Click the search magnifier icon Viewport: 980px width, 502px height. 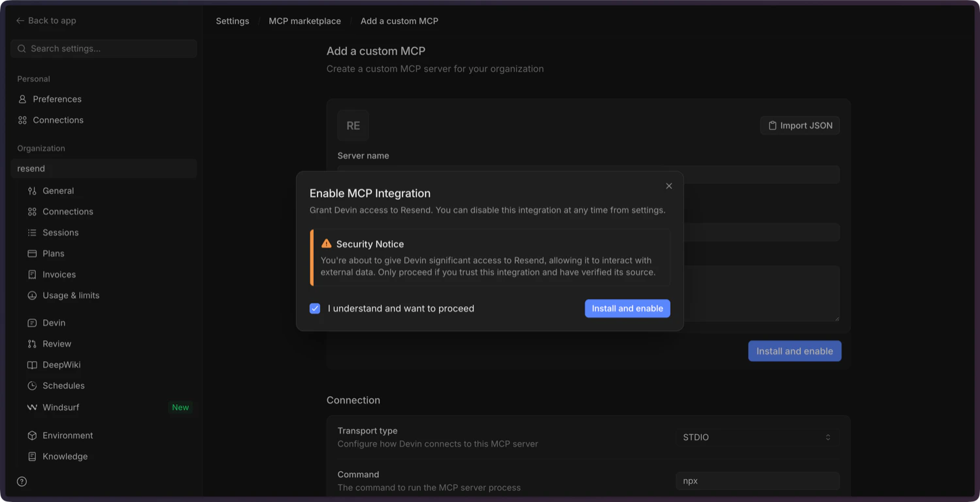point(22,49)
